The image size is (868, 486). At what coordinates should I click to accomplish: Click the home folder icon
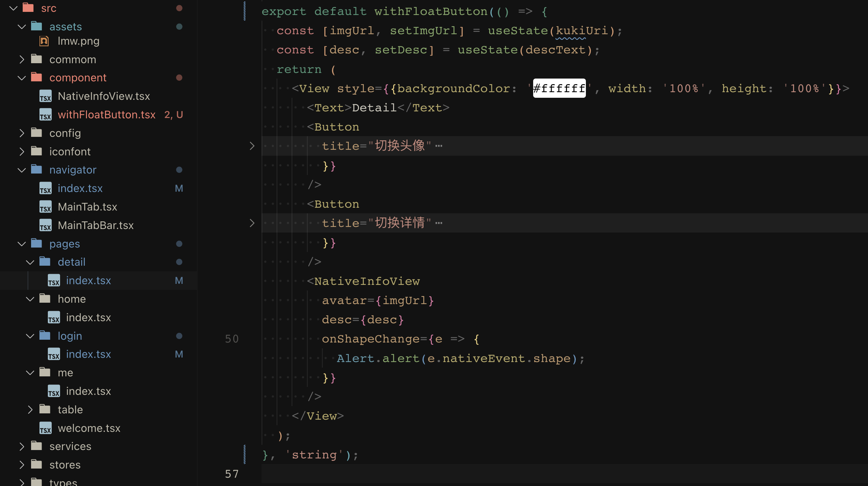pos(45,299)
